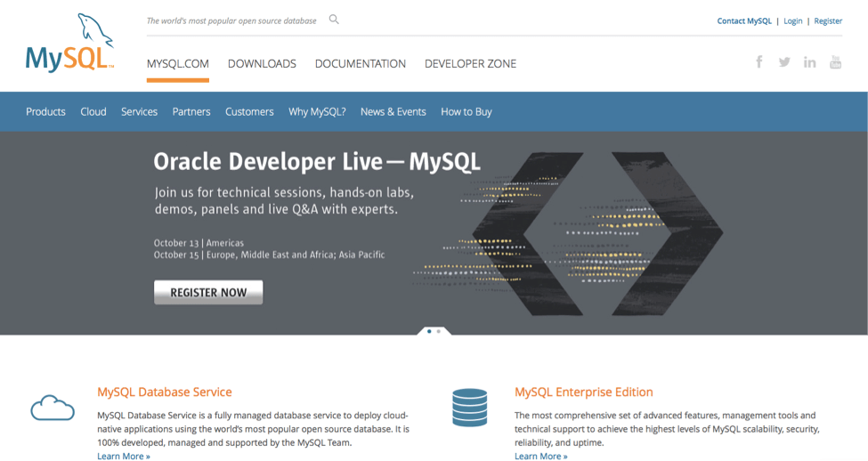Viewport: 868px width, 461px height.
Task: Click the Register link in the header
Action: [x=828, y=21]
